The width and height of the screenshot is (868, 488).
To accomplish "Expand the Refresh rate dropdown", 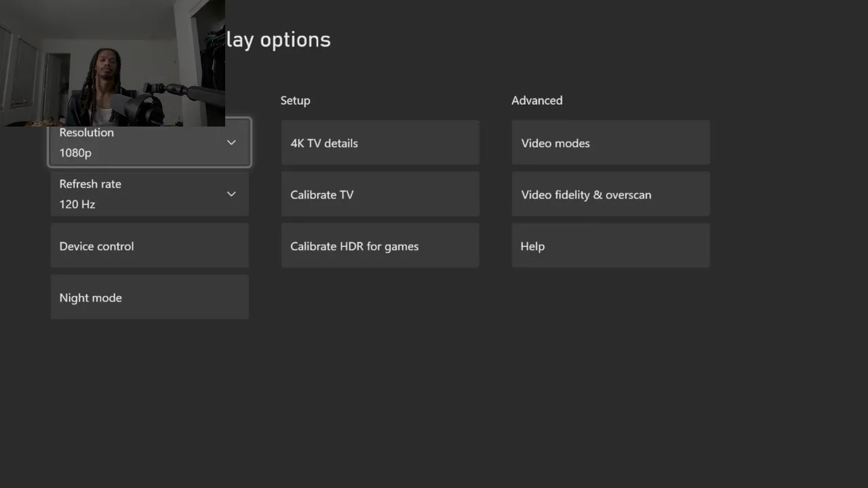I will (x=149, y=194).
